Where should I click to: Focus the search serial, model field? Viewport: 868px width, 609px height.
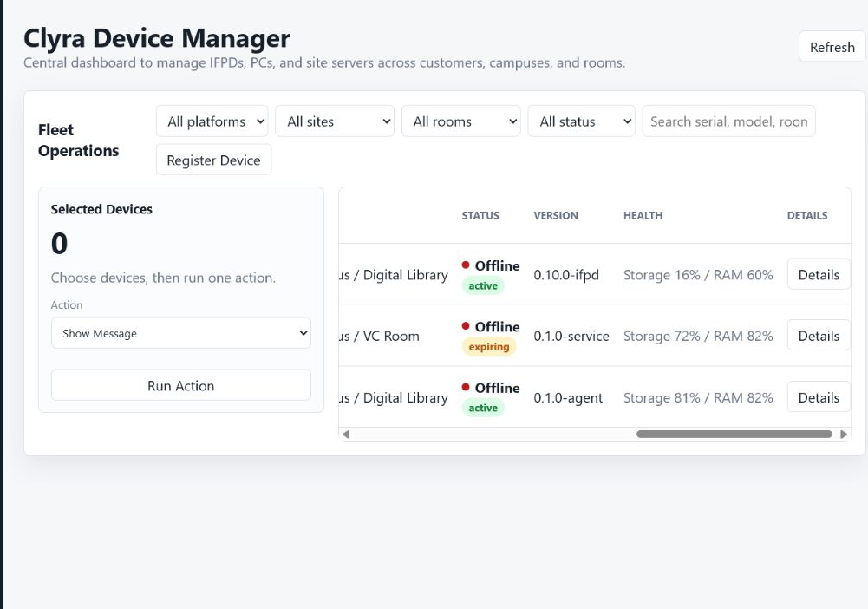point(728,121)
